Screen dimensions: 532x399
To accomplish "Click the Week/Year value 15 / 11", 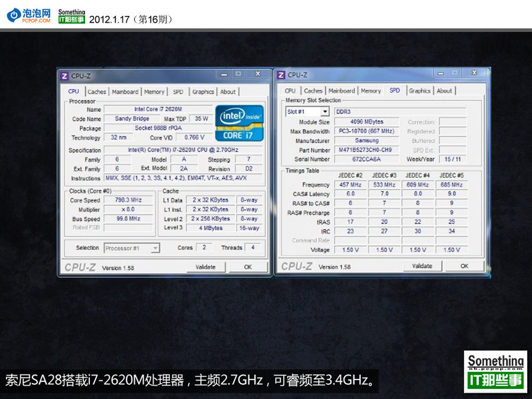I will click(453, 159).
